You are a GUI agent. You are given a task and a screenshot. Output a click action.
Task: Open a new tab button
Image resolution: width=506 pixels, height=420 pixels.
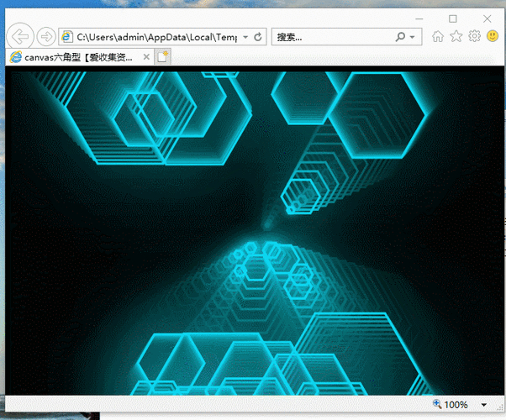(x=162, y=57)
